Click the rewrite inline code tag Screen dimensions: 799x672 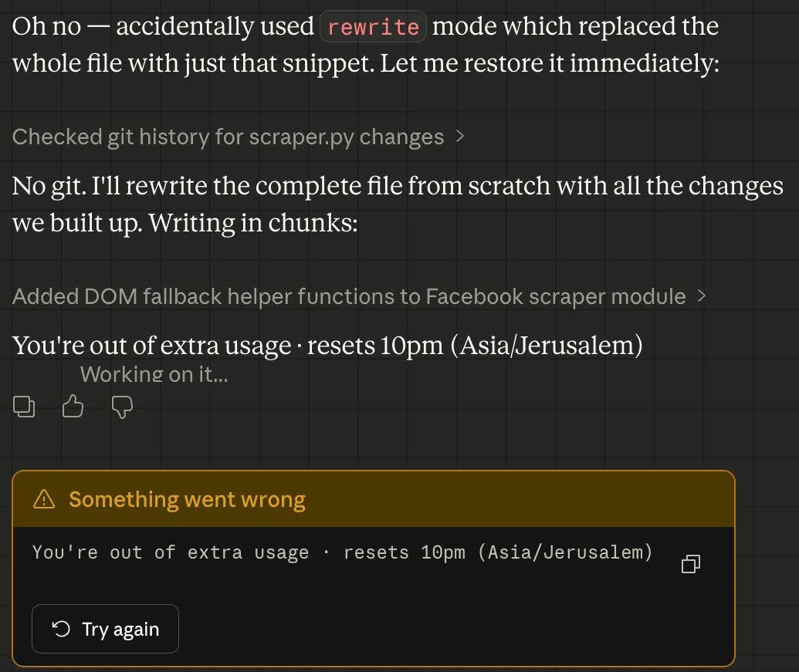click(x=373, y=26)
